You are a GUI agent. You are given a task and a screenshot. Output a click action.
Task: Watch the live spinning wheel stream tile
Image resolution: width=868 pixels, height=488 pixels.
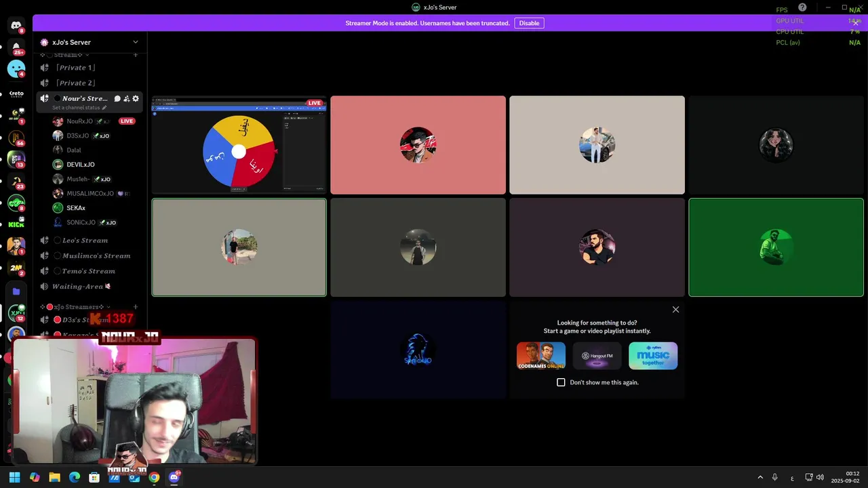[239, 145]
